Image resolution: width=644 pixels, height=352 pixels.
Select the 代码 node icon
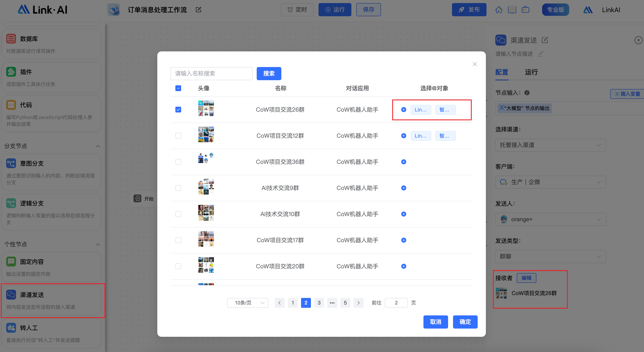(11, 105)
